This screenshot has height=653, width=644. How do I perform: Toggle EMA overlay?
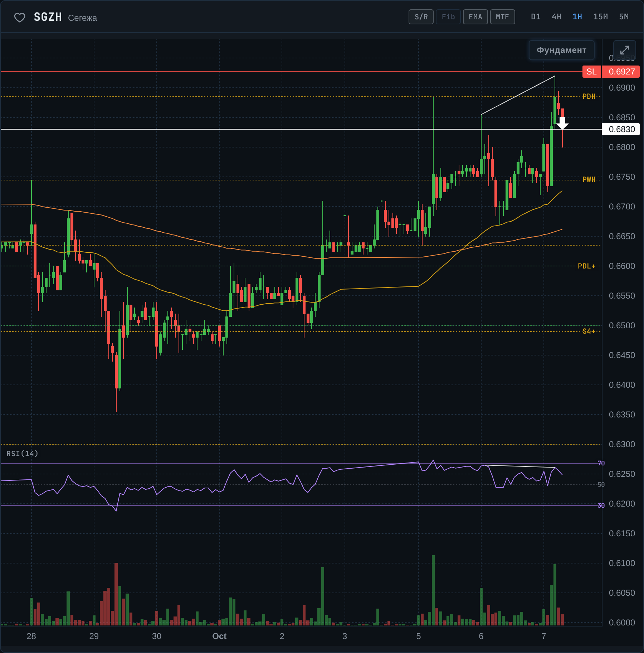pyautogui.click(x=475, y=17)
